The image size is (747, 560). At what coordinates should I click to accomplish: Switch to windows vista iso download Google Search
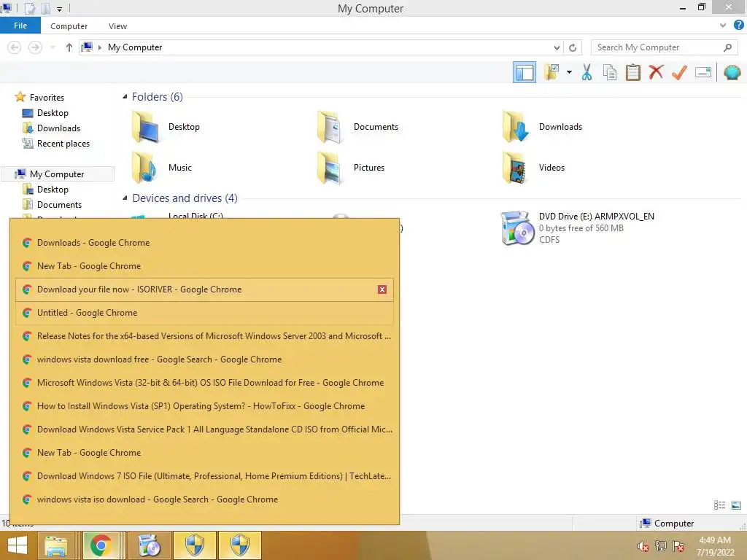[x=205, y=499]
